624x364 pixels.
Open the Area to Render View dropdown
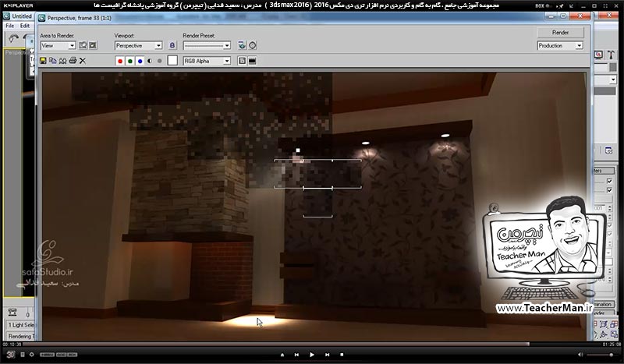coord(58,46)
